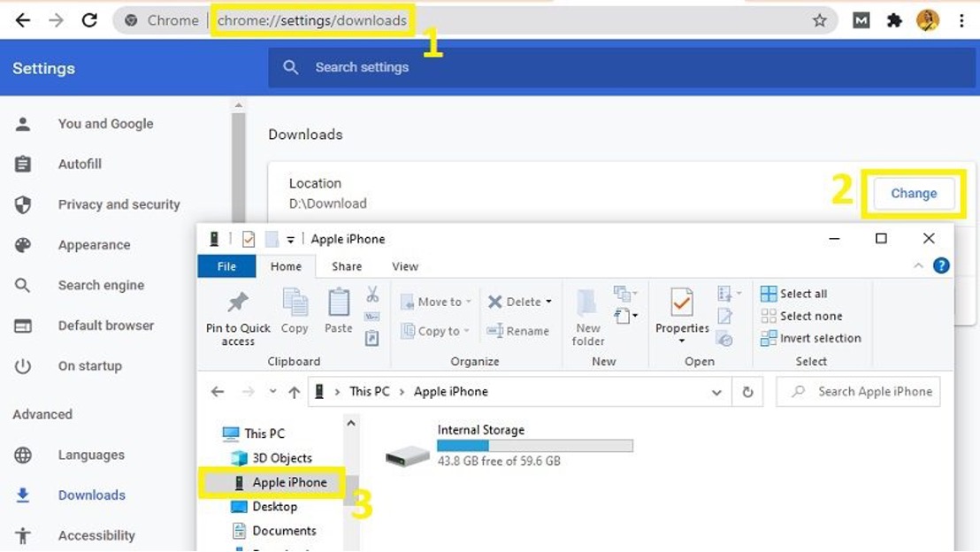Open the Easy access dropdown icon
Image resolution: width=980 pixels, height=552 pixels.
pyautogui.click(x=625, y=316)
